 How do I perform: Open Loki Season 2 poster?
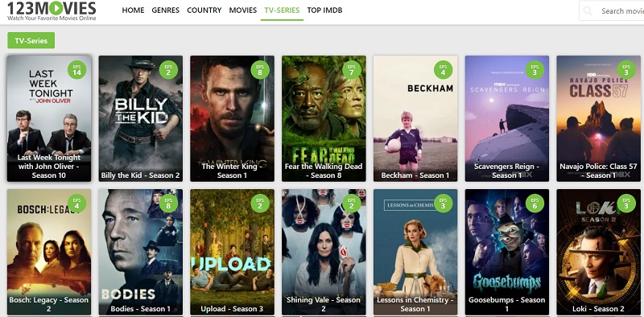598,252
